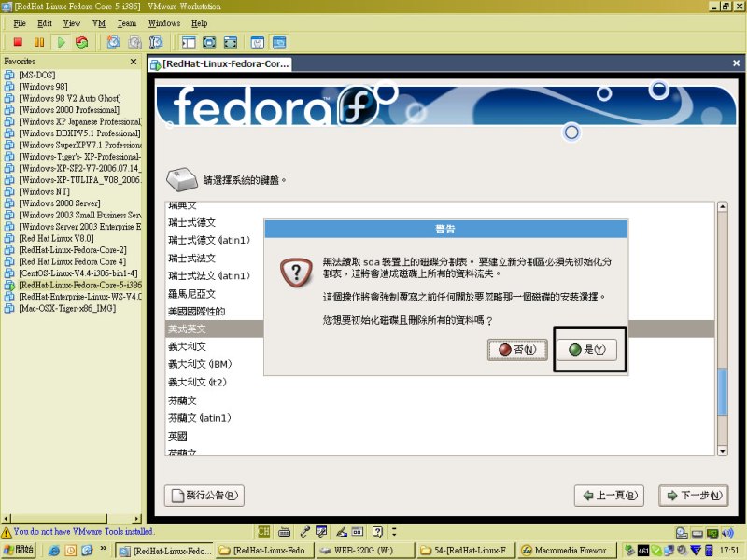The width and height of the screenshot is (747, 560).
Task: Click the IME keyboard icon in language bar
Action: tap(285, 531)
